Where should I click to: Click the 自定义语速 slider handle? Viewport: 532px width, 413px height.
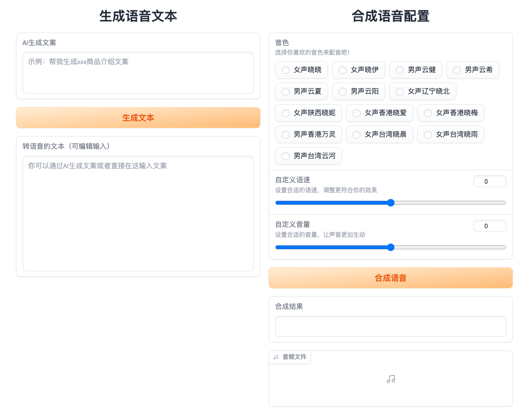coord(391,203)
